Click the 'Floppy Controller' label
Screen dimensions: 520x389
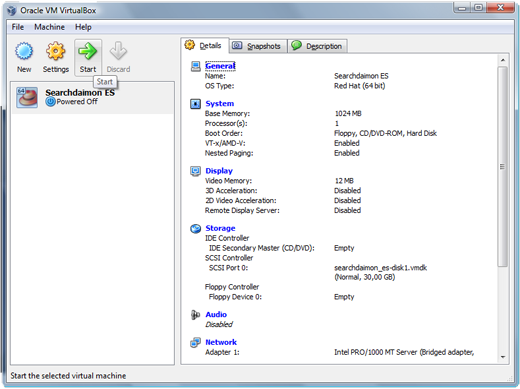[x=232, y=287]
